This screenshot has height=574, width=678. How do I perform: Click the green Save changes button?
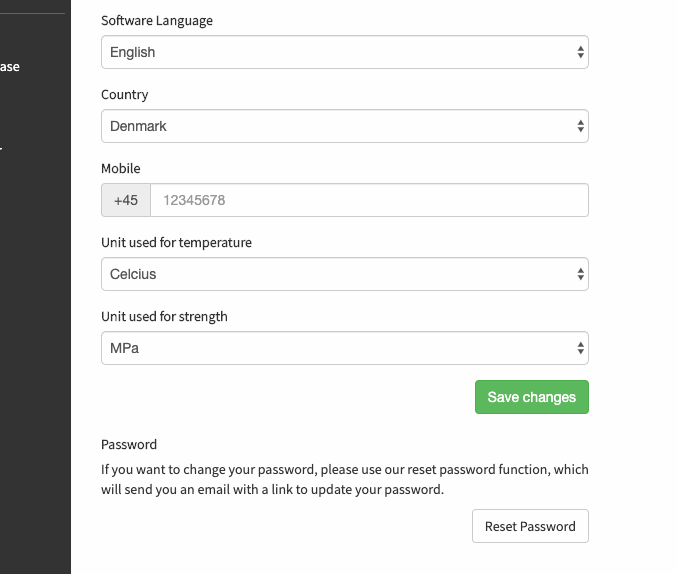531,397
